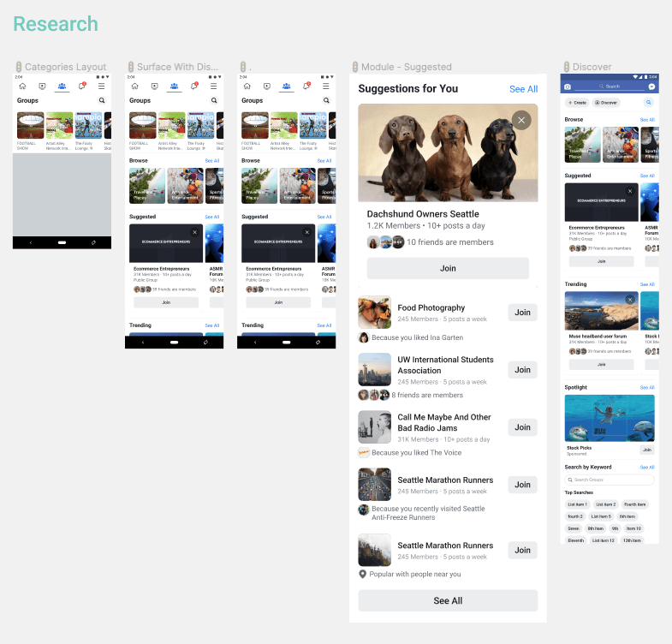Join UW International Students Association
This screenshot has width=672, height=644.
[522, 370]
